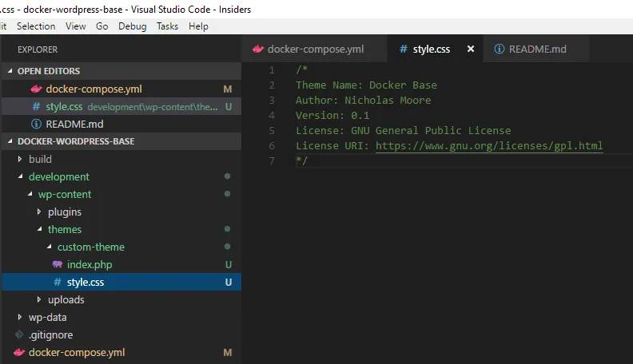Viewport: 633px width, 364px height.
Task: Expand the wp-data folder
Action: click(x=20, y=317)
